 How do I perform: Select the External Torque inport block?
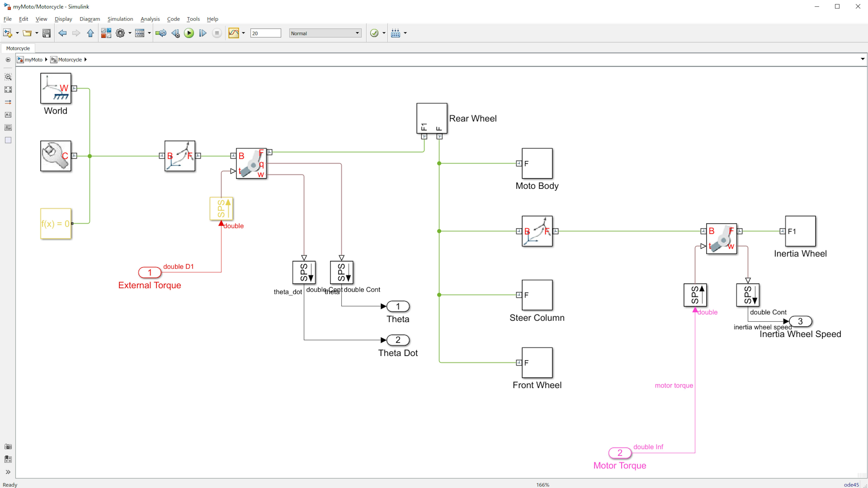pyautogui.click(x=150, y=272)
